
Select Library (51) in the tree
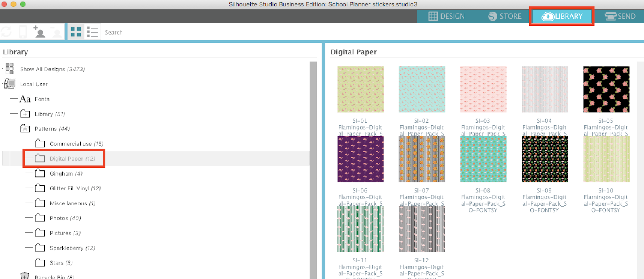pyautogui.click(x=50, y=114)
